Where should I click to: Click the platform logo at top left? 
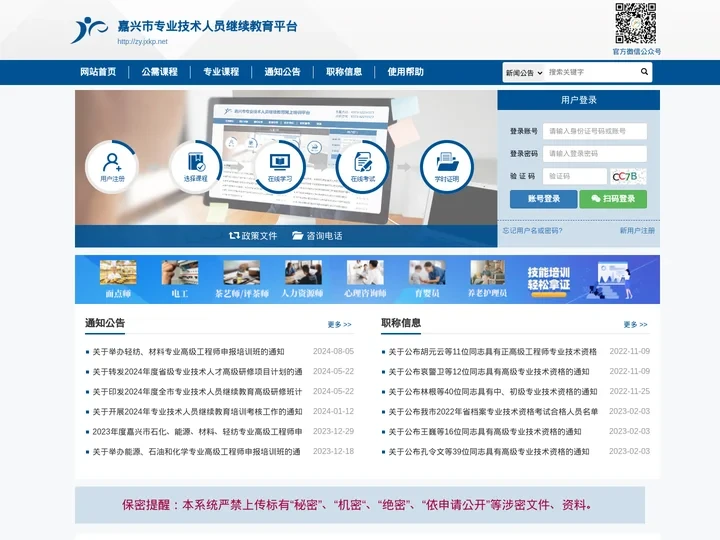pyautogui.click(x=89, y=30)
